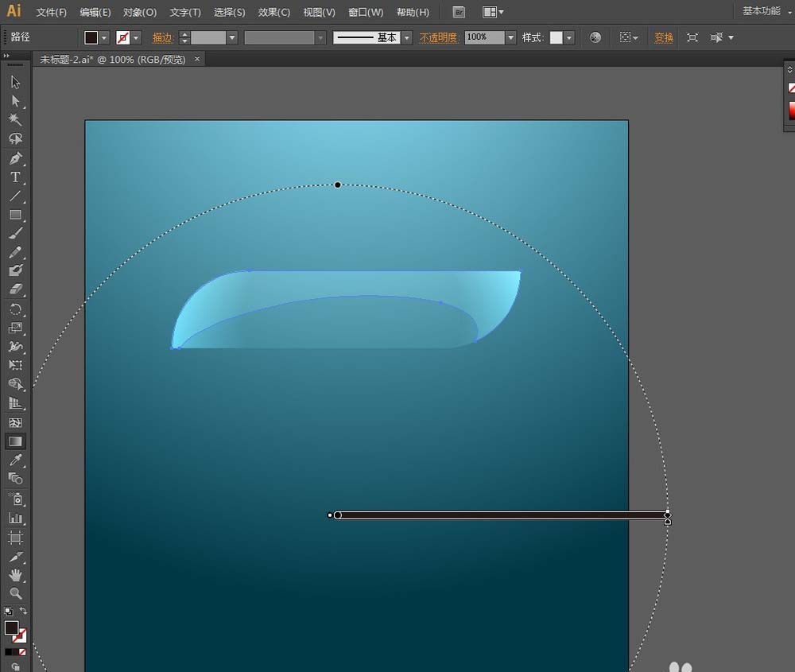This screenshot has height=672, width=795.
Task: Select the Paintbrush tool
Action: tap(15, 233)
